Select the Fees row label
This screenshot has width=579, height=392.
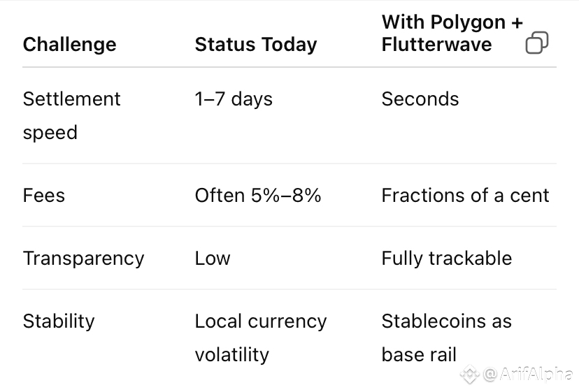pos(44,195)
